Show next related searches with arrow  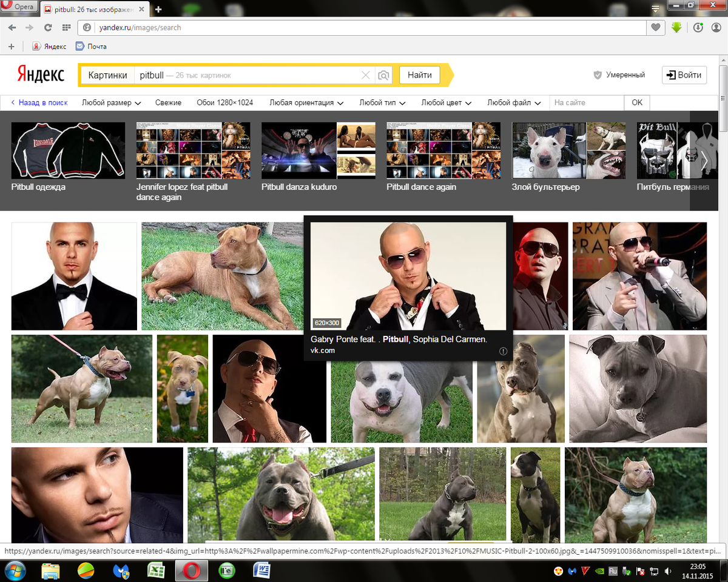click(x=704, y=161)
